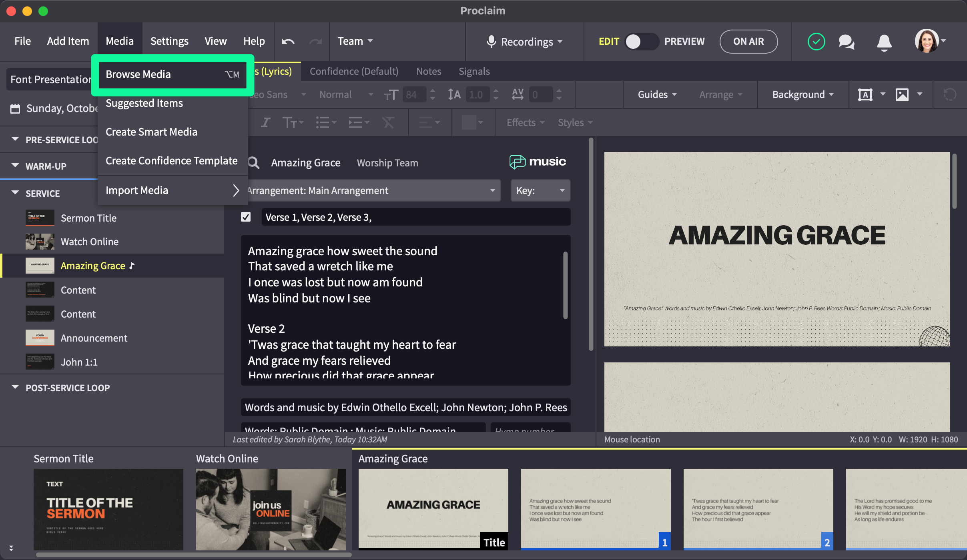
Task: Uncheck the verse order checkbox
Action: (x=246, y=217)
